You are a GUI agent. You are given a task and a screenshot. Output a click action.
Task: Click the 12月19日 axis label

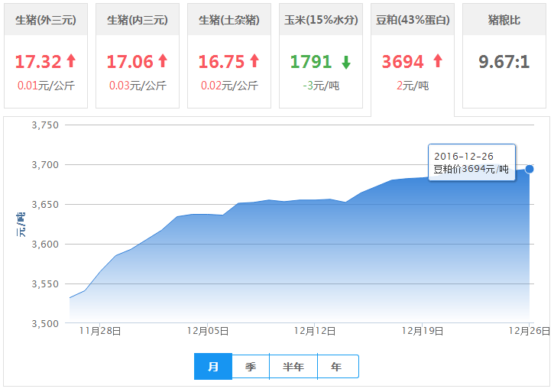[x=423, y=331]
